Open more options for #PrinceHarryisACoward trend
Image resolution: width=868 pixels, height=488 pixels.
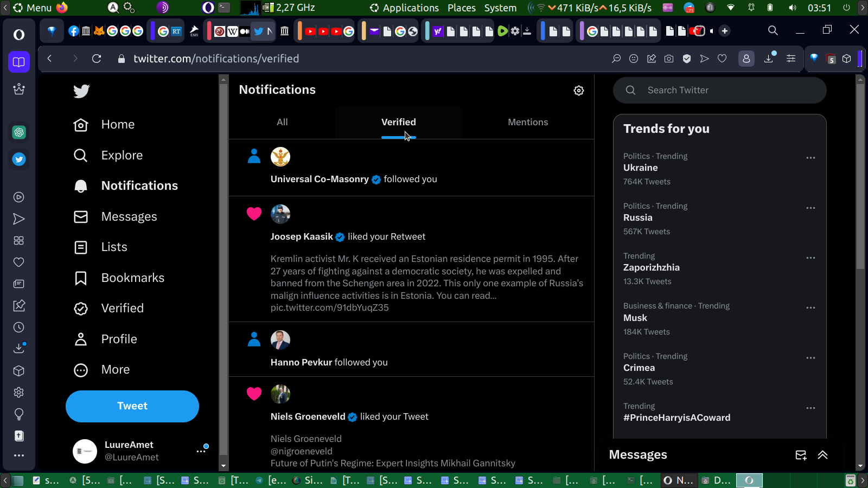[x=810, y=408]
